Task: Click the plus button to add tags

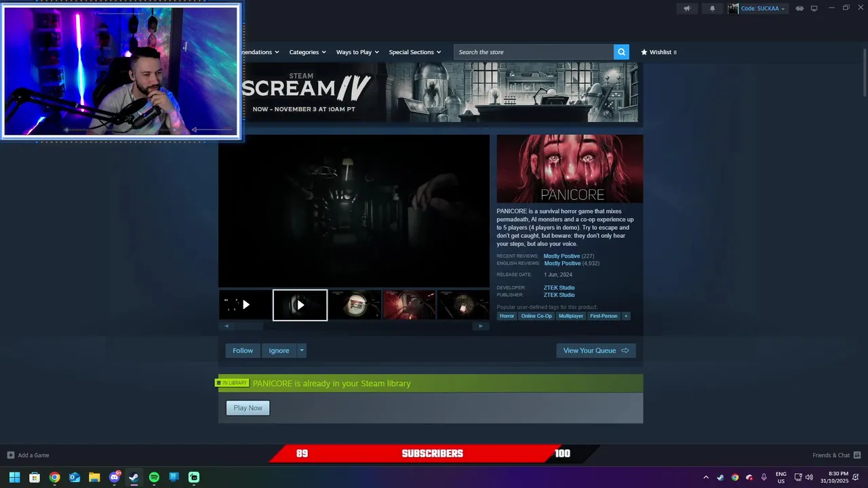Action: click(x=626, y=316)
